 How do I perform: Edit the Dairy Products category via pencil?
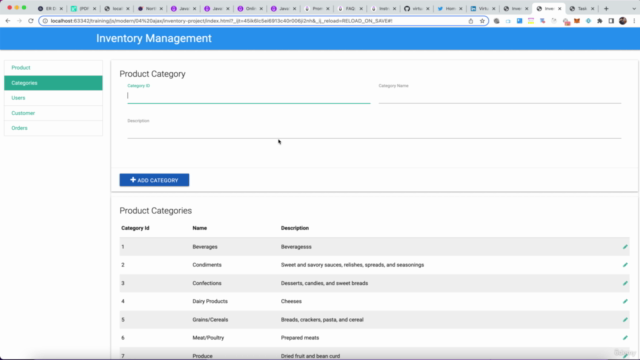(x=625, y=301)
